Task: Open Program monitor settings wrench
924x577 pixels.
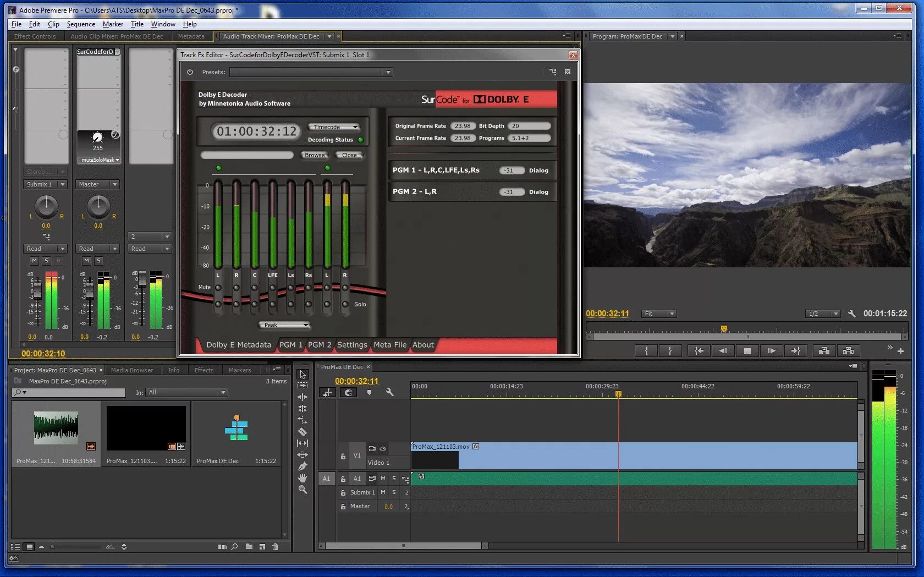Action: pos(852,314)
